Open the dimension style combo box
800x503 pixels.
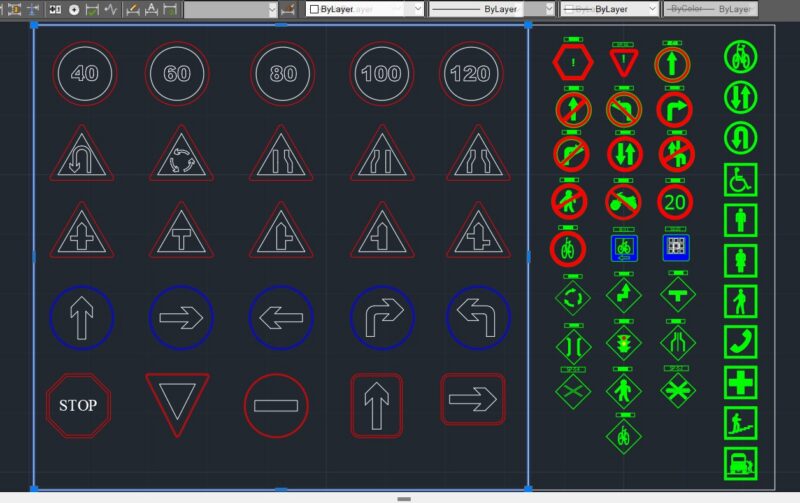coord(230,9)
